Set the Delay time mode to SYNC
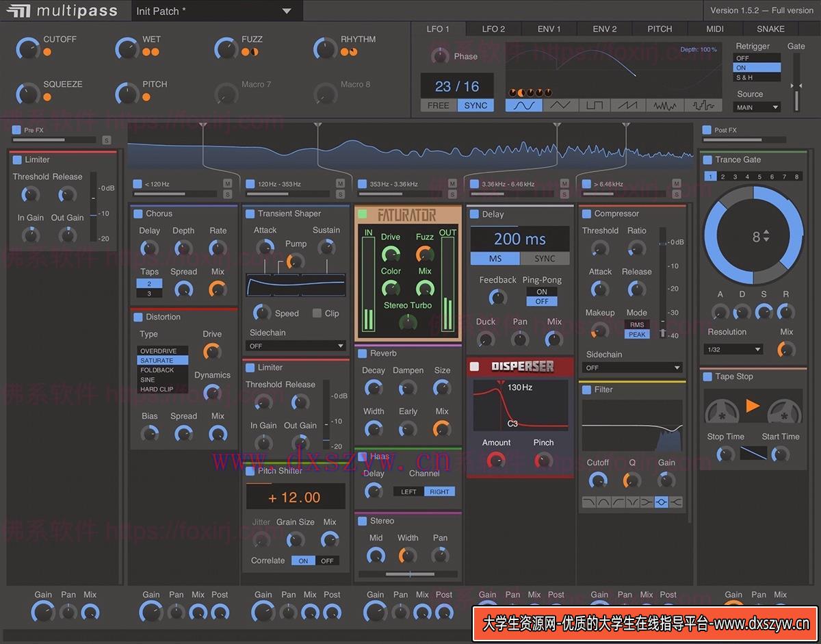Viewport: 821px width, 644px height. (545, 259)
